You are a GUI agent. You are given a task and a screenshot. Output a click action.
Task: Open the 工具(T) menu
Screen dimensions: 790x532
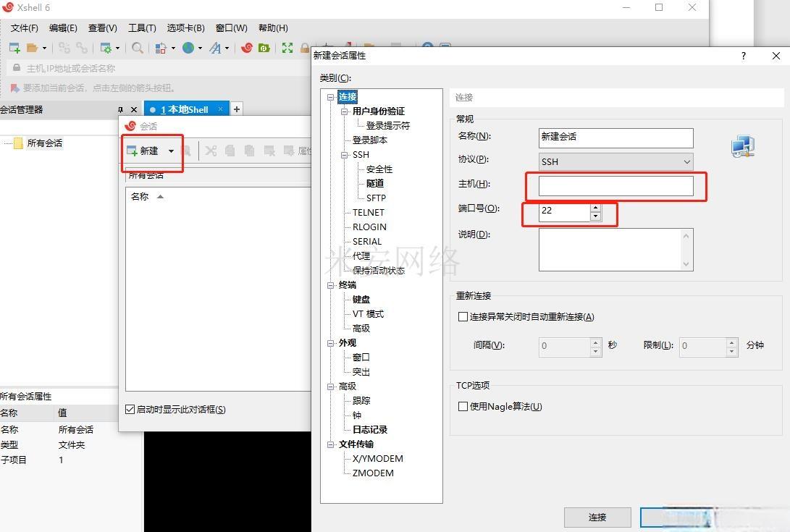click(142, 28)
